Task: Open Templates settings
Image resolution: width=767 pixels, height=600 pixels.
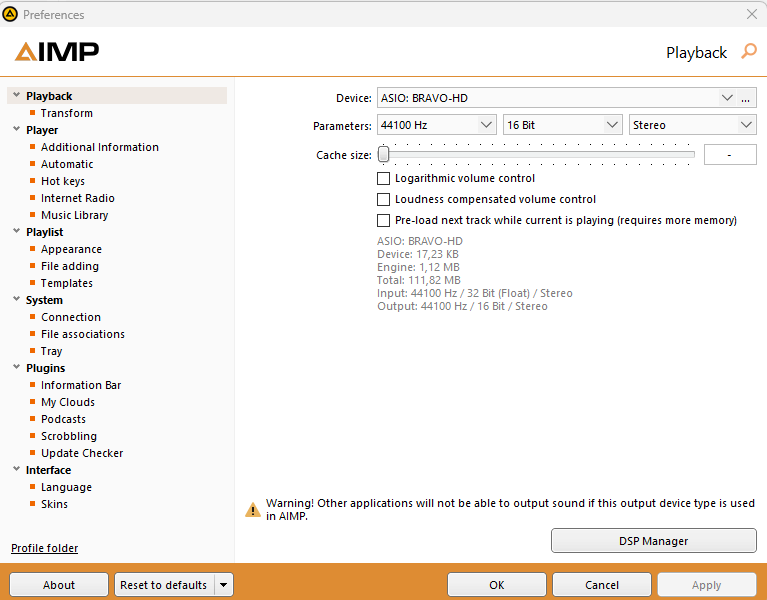Action: (67, 283)
